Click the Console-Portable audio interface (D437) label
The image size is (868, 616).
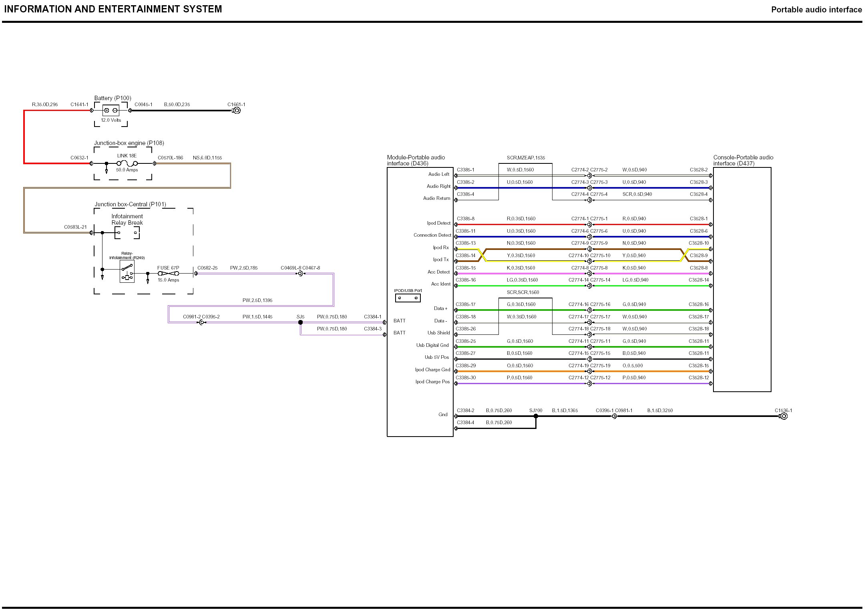(743, 160)
